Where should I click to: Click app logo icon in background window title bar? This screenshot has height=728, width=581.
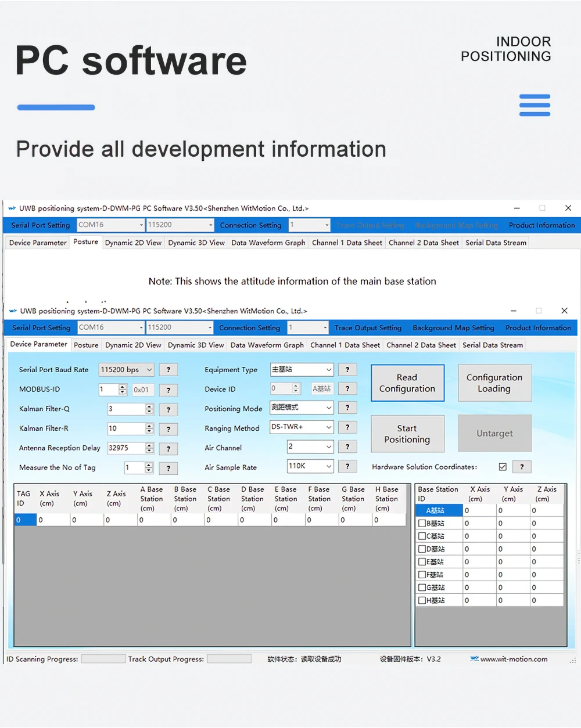click(12, 208)
